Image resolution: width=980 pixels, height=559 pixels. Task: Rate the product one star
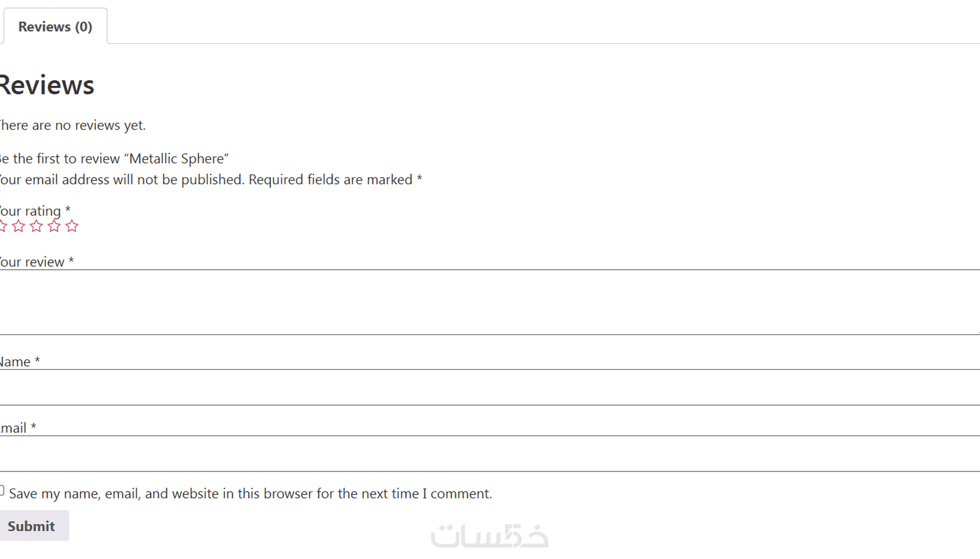click(2, 226)
